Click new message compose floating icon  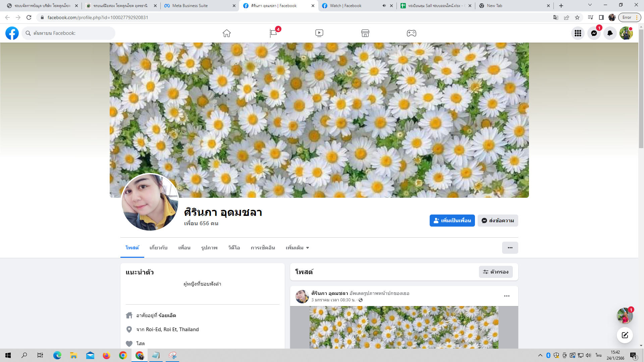(625, 335)
